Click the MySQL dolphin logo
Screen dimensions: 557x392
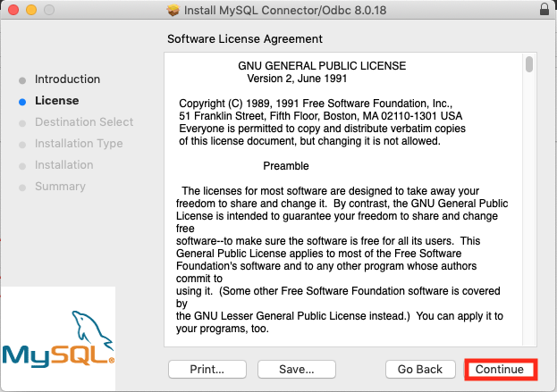[x=58, y=338]
